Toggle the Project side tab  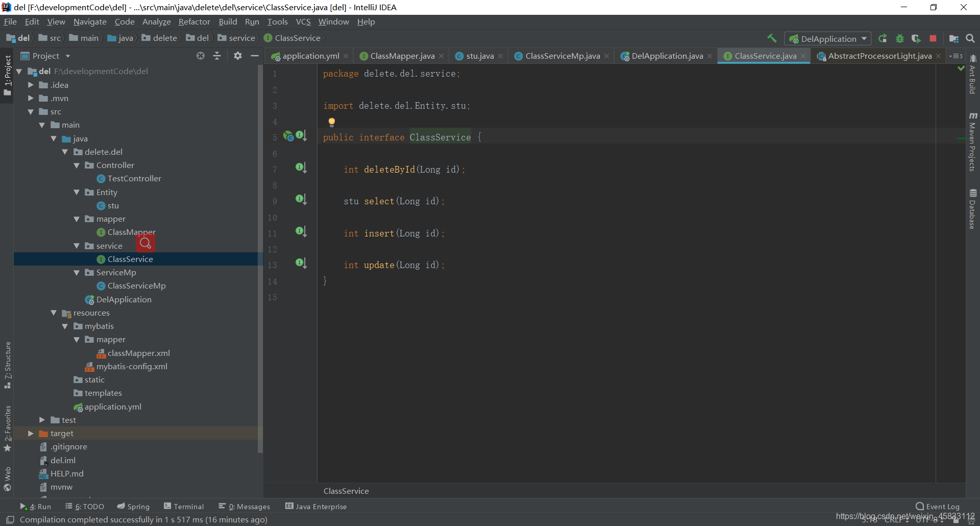tap(8, 75)
